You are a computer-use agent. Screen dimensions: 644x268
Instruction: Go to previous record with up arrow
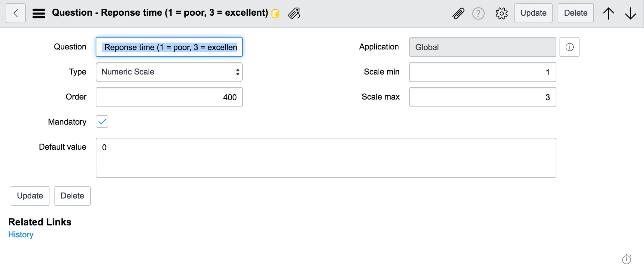click(608, 13)
